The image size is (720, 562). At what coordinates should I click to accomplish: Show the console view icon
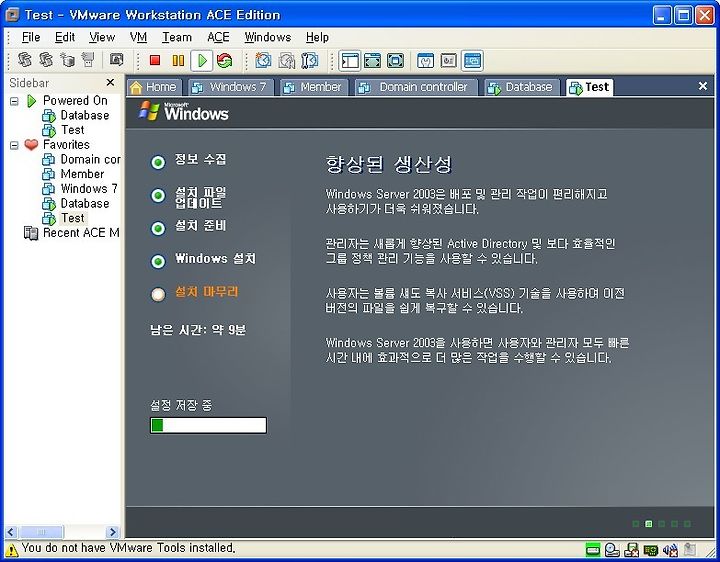(x=472, y=60)
